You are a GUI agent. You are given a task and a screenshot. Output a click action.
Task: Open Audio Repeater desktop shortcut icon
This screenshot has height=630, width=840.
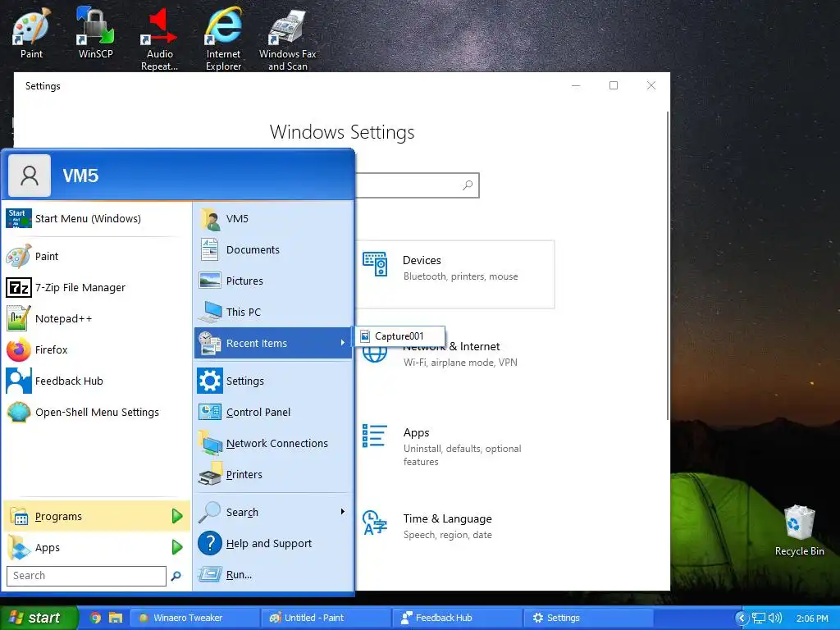159,39
